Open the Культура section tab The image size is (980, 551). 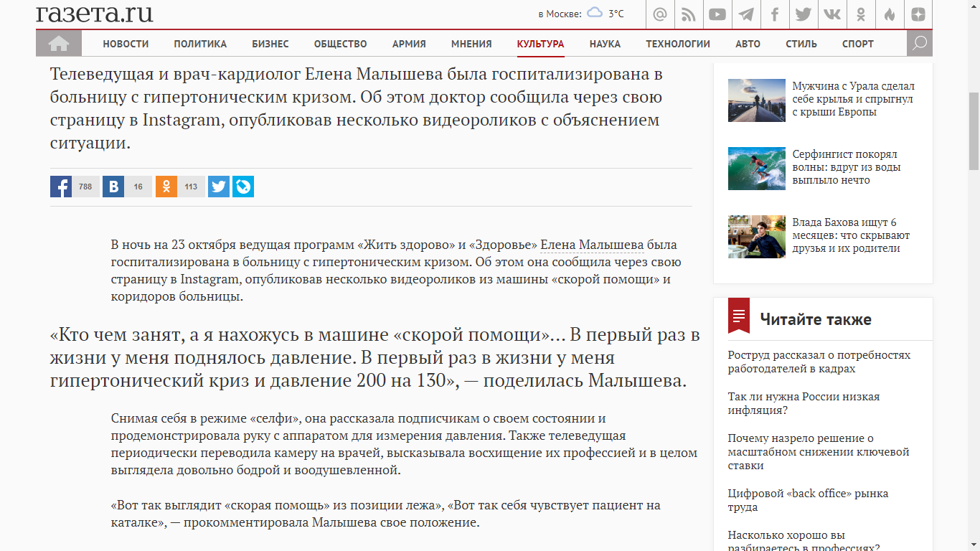540,44
